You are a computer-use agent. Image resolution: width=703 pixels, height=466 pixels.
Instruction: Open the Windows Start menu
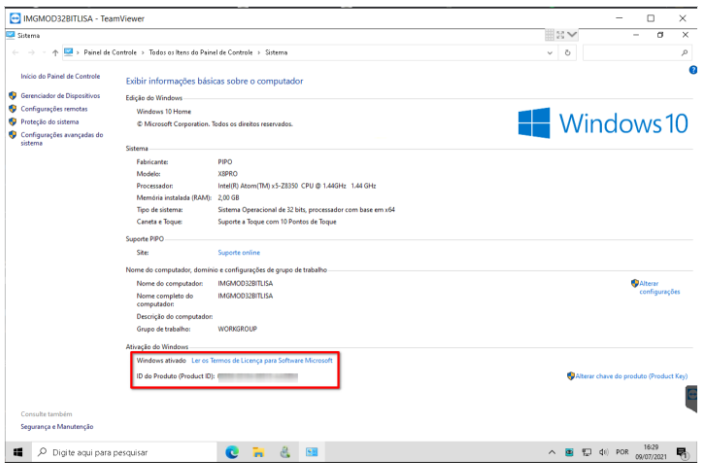pos(18,452)
